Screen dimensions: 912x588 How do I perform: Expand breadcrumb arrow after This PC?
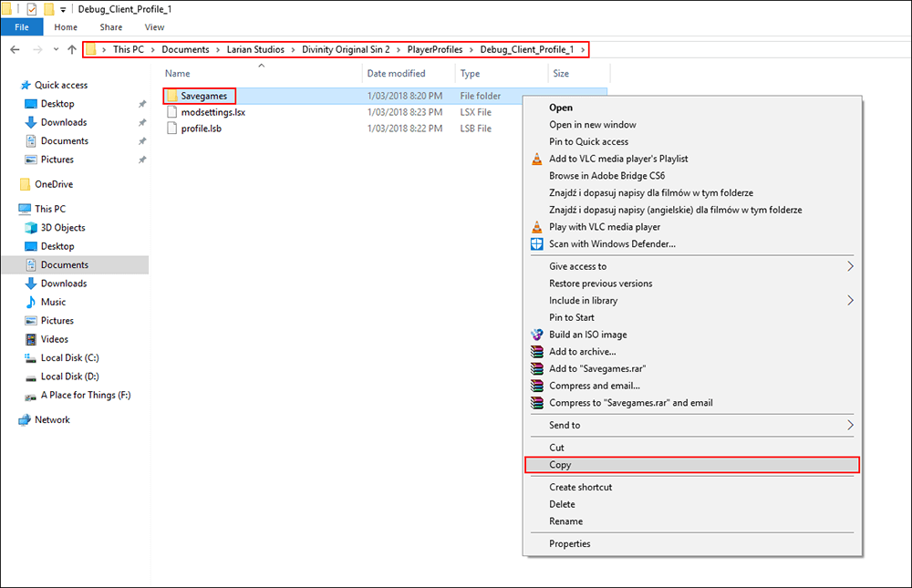pos(153,49)
